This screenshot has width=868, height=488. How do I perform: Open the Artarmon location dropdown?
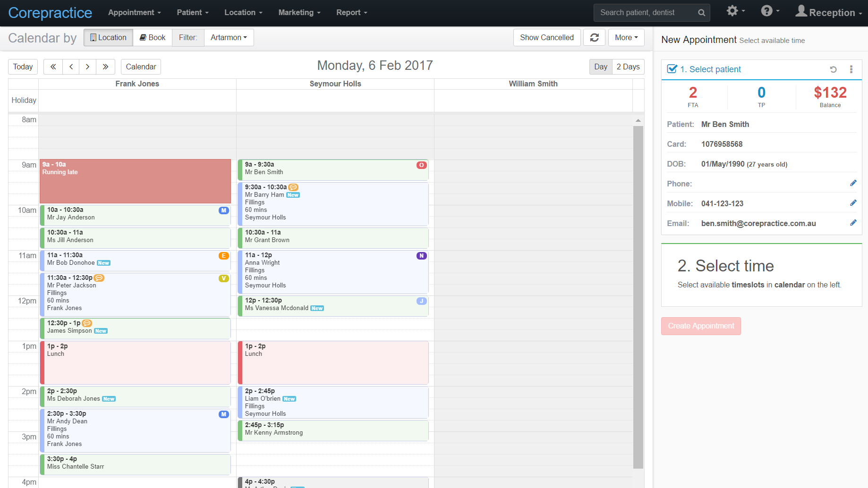coord(229,37)
